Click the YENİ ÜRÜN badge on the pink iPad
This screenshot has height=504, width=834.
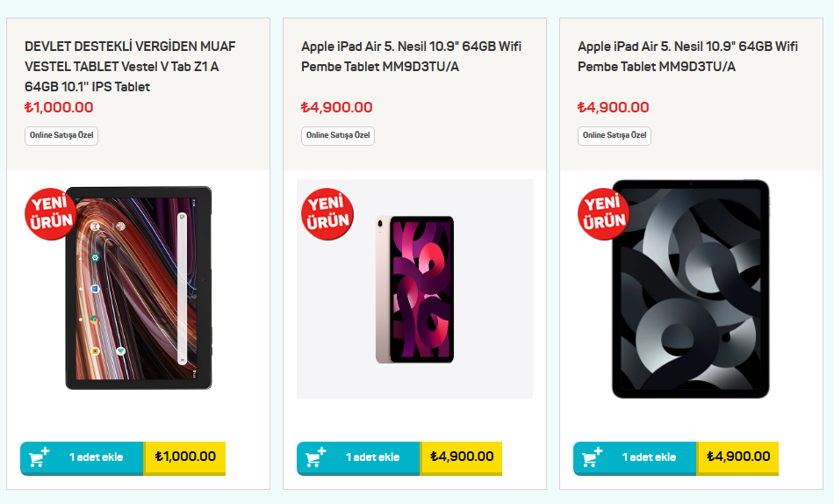tap(327, 213)
